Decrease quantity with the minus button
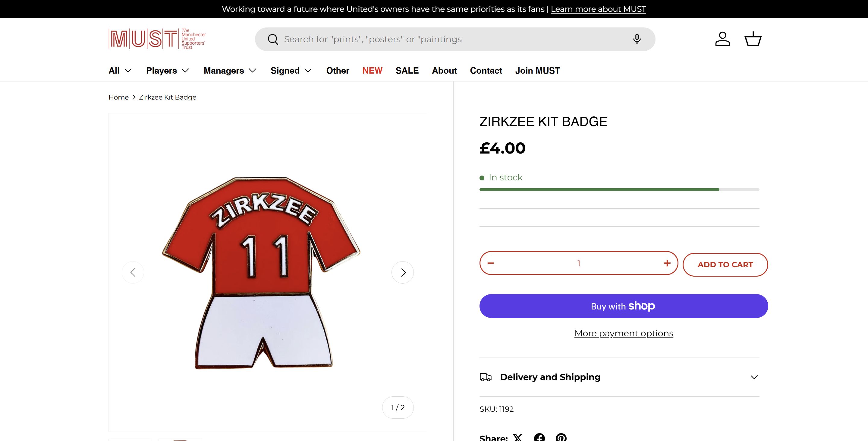Image resolution: width=868 pixels, height=441 pixels. [491, 263]
